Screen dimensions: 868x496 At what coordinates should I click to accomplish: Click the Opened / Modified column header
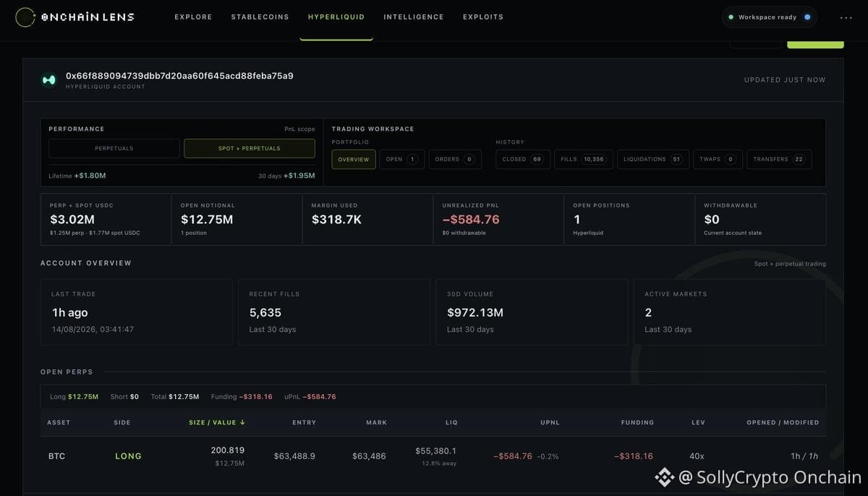[783, 422]
